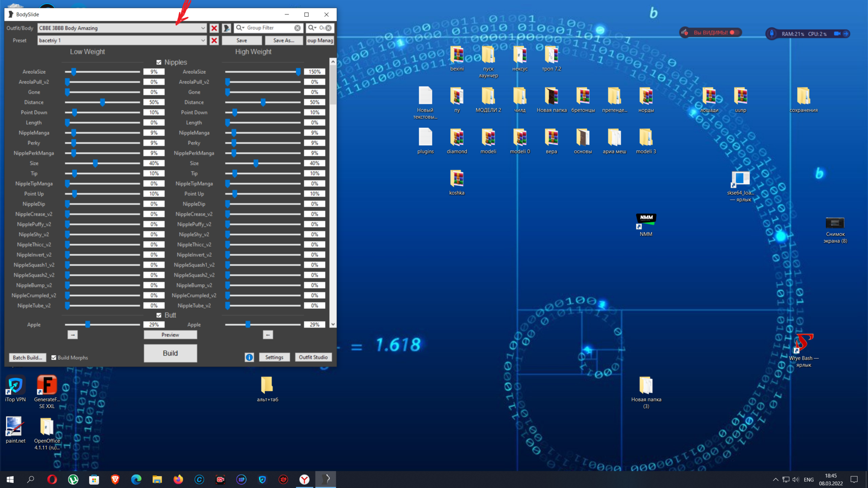
Task: Toggle the Butt category checkbox
Action: tap(159, 315)
